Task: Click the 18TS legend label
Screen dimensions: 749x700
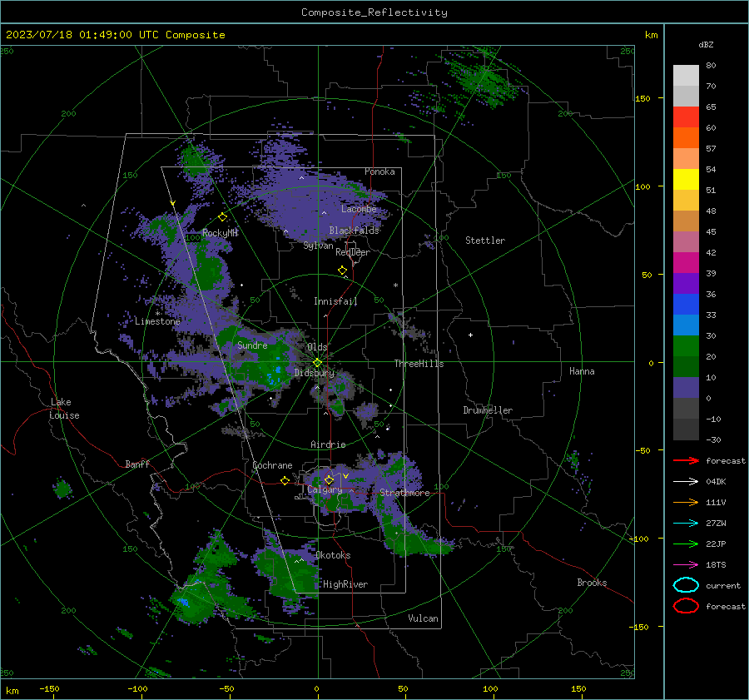Action: pyautogui.click(x=716, y=565)
